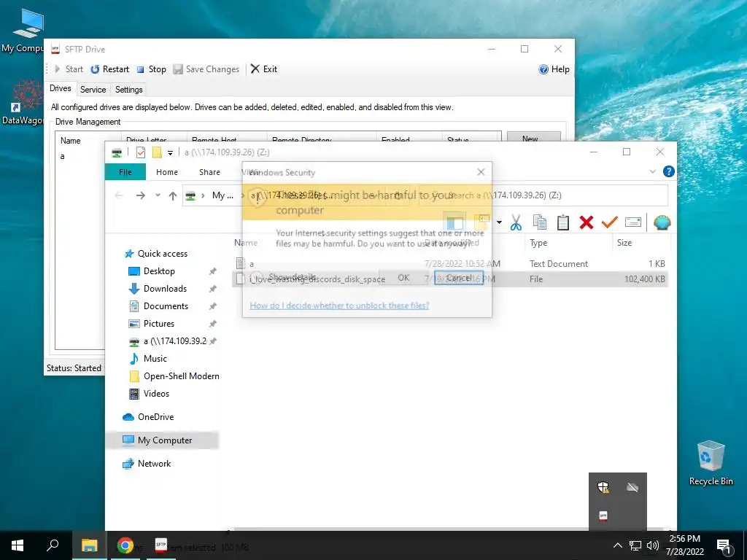Open the Recycle Bin desktop icon
Screen dimensions: 747x560
711,463
